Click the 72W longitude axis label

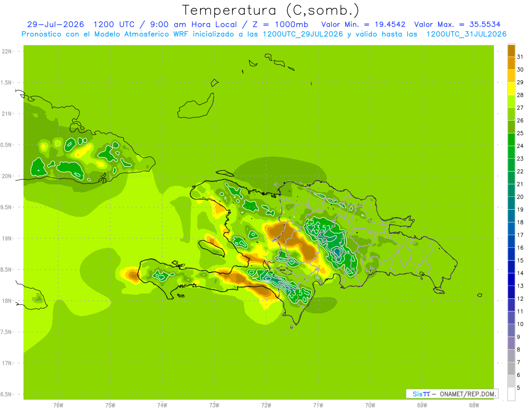266,405
